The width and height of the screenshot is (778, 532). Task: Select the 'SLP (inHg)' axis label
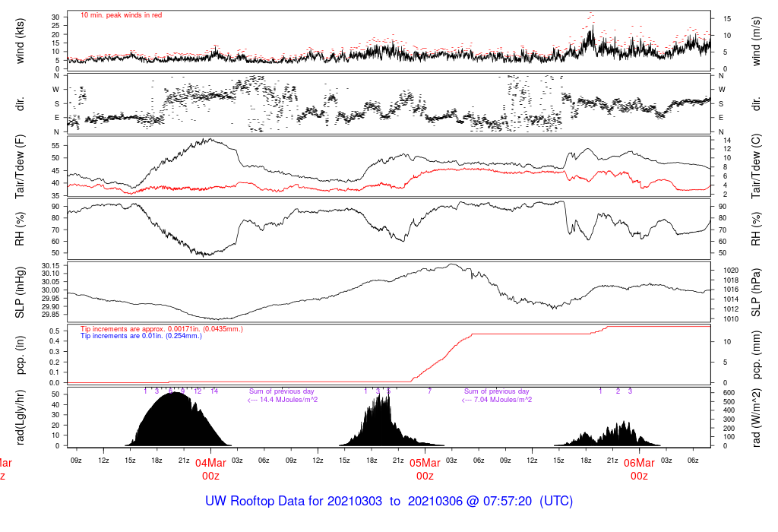coord(20,293)
